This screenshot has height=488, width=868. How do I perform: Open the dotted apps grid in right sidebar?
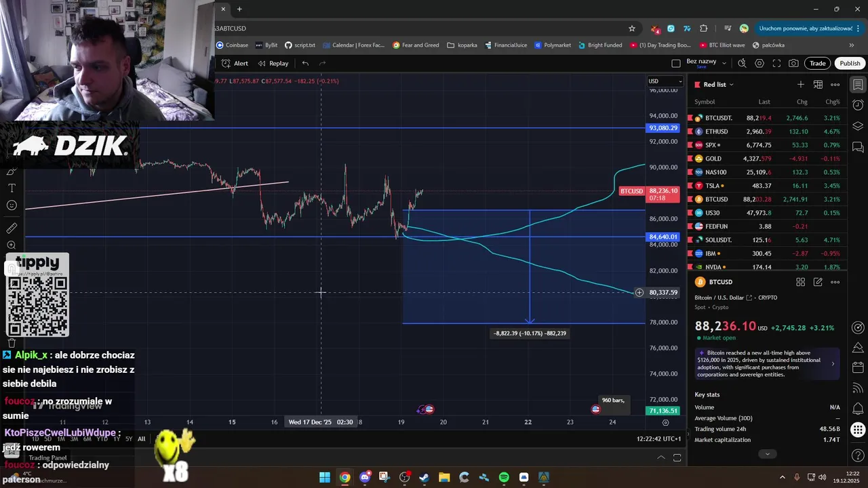[x=858, y=429]
